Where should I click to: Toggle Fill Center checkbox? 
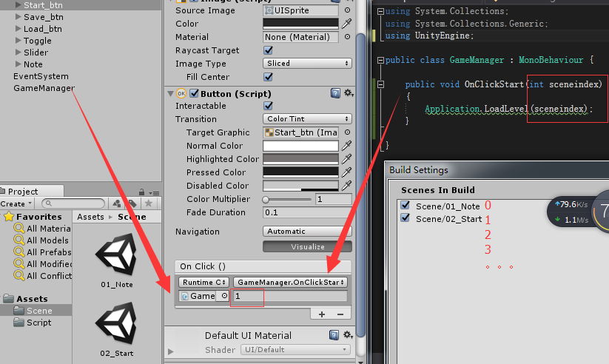268,77
